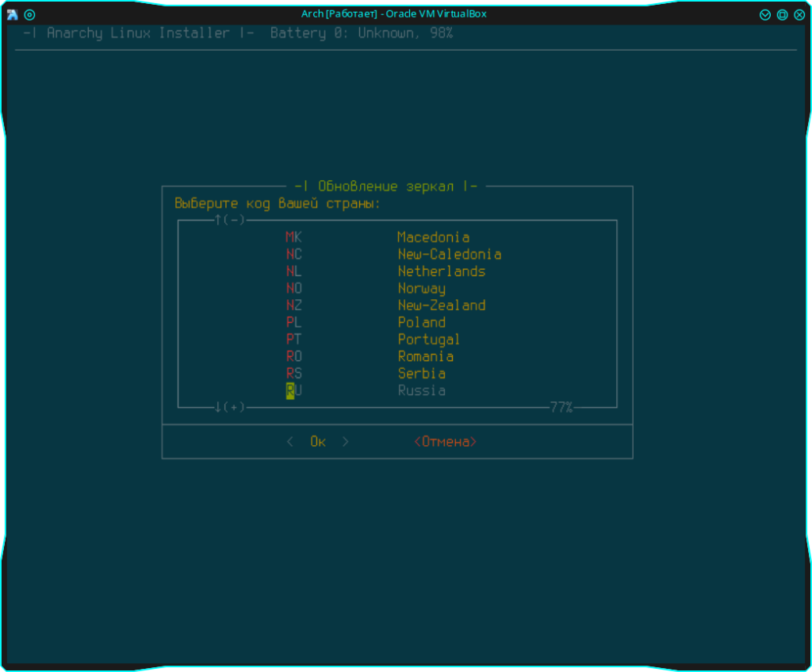Maximize the VirtualBox window
This screenshot has height=672, width=812.
coord(782,14)
